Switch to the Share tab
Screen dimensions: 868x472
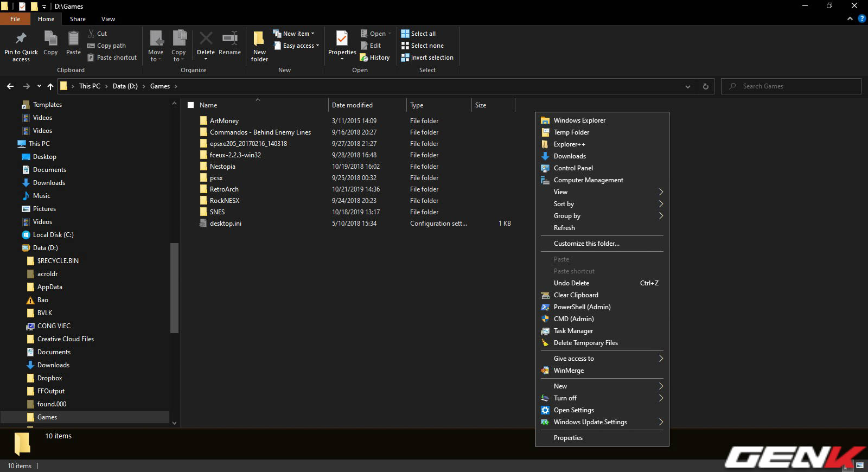click(78, 19)
